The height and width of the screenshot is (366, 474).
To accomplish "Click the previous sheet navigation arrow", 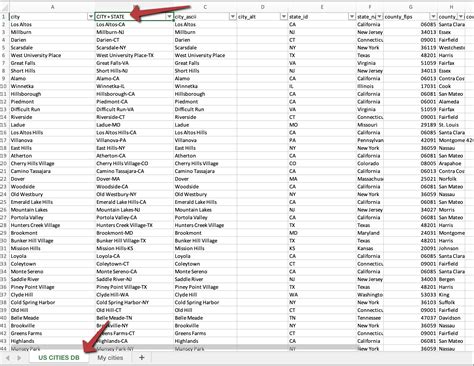I will pos(7,358).
